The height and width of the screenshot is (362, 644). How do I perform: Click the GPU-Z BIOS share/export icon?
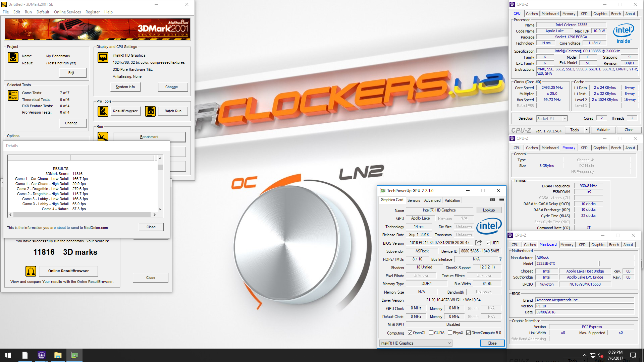pos(478,243)
